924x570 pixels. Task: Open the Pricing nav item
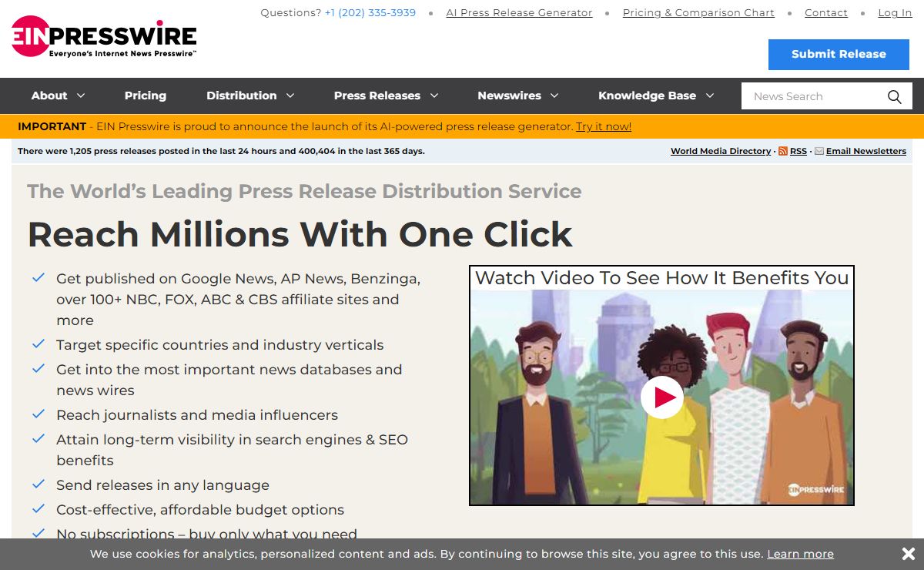146,96
